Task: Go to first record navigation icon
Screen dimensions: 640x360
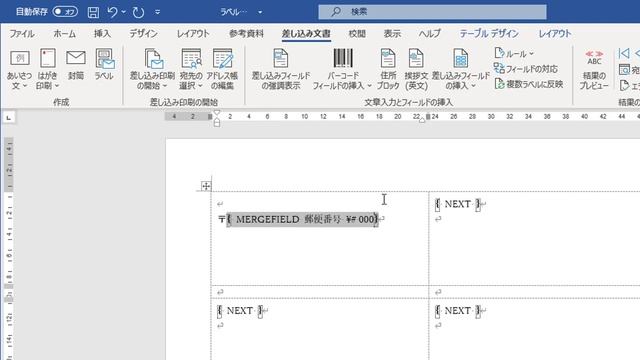Action: pyautogui.click(x=624, y=53)
